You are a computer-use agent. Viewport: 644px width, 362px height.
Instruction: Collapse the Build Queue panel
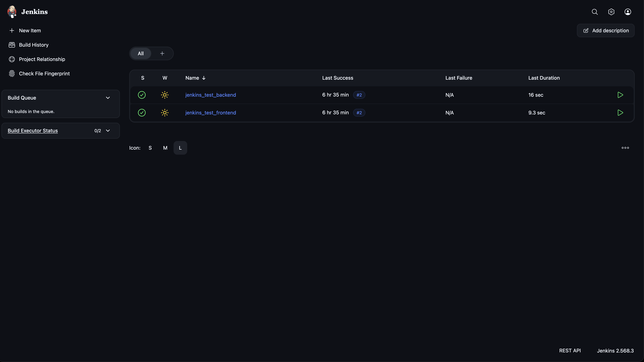[x=108, y=98]
